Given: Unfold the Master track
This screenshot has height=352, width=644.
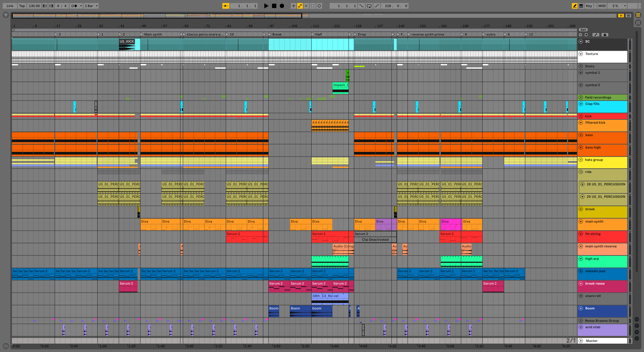Looking at the screenshot, I should pos(581,341).
